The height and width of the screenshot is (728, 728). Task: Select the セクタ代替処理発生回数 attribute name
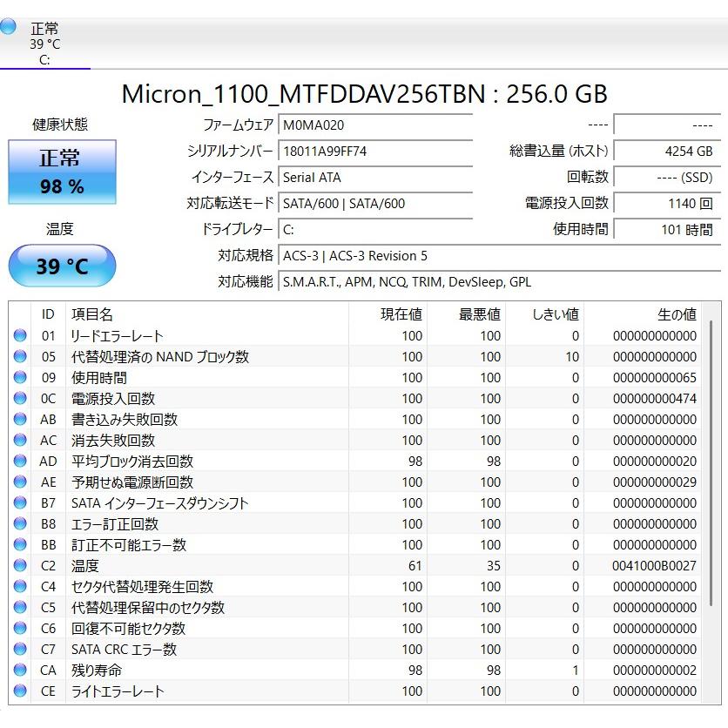[142, 586]
